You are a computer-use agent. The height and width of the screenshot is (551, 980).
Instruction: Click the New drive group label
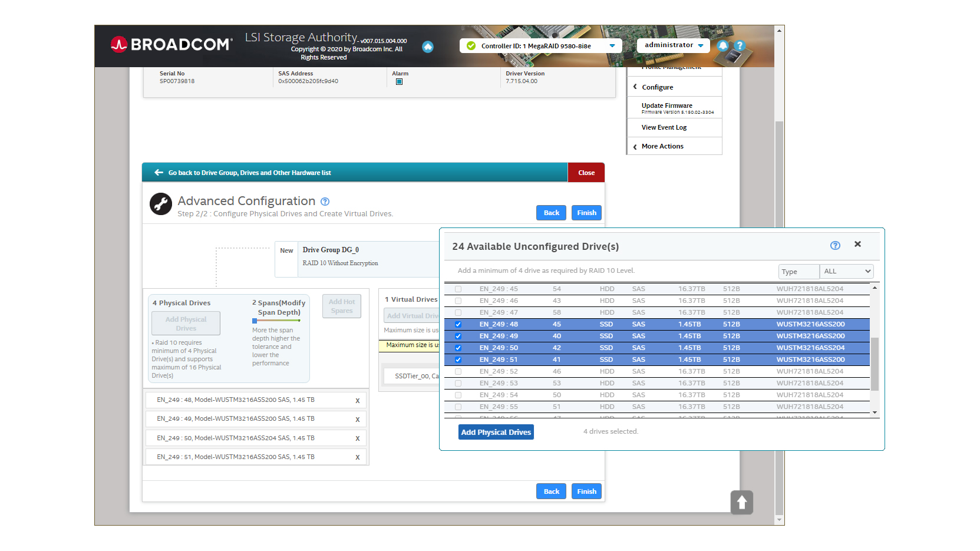tap(286, 250)
